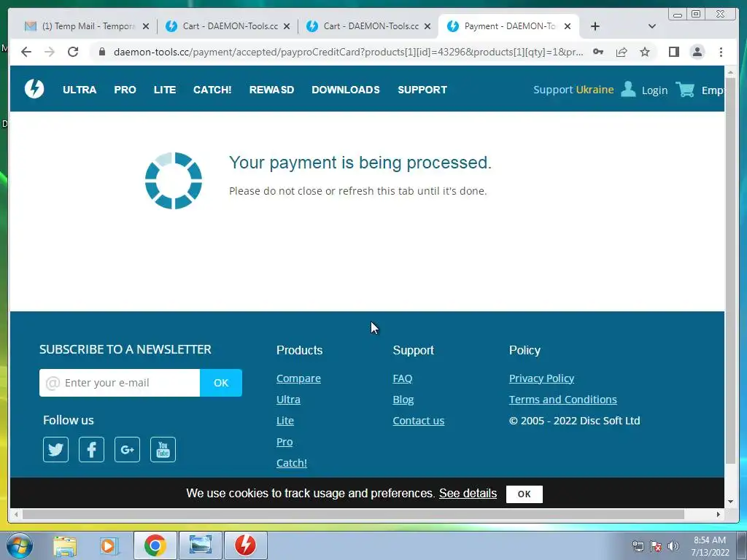This screenshot has height=560, width=747.
Task: Click the browser address bar URL
Action: click(x=348, y=52)
